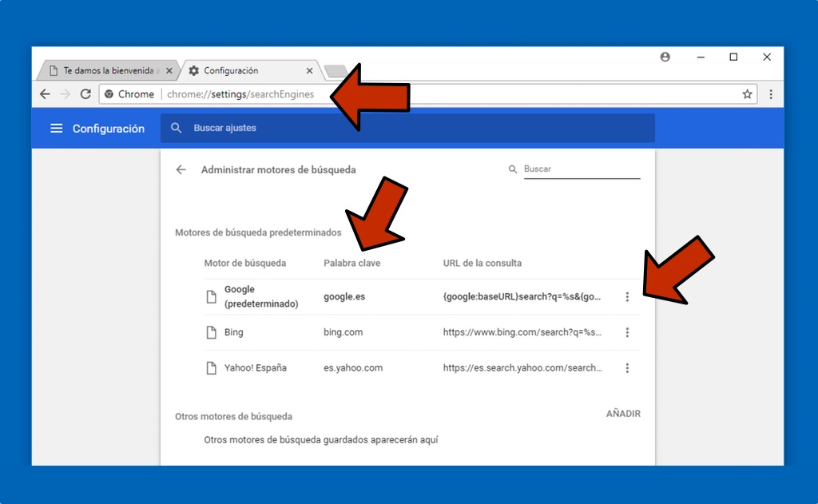Screen dimensions: 818x504
Task: Close the Te damos la bienvenida tab
Action: click(x=169, y=71)
